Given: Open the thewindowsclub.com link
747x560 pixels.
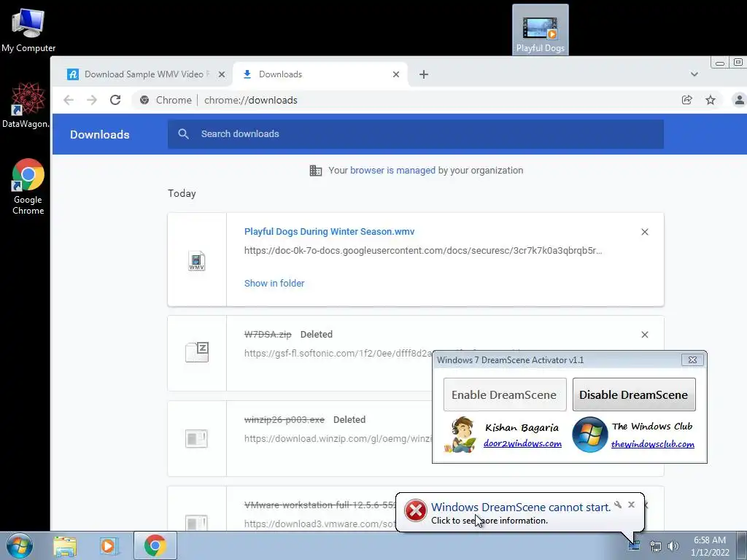Looking at the screenshot, I should tap(653, 444).
